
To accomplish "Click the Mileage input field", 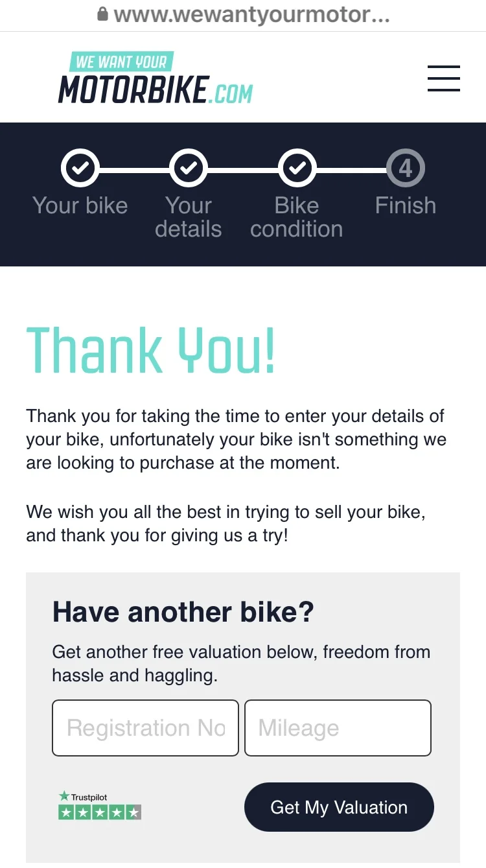I will pos(338,727).
